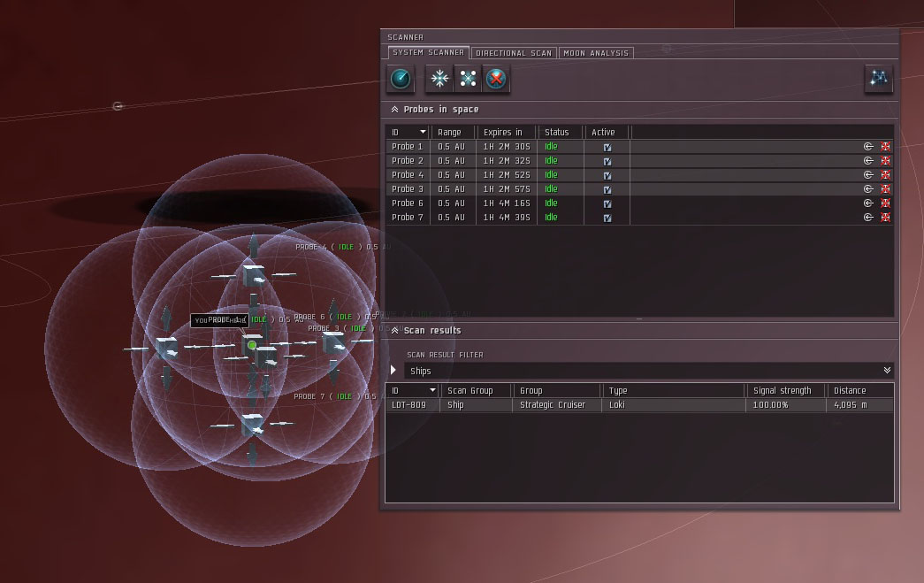Click the top probe cube in space
The width and height of the screenshot is (924, 583).
(x=254, y=275)
